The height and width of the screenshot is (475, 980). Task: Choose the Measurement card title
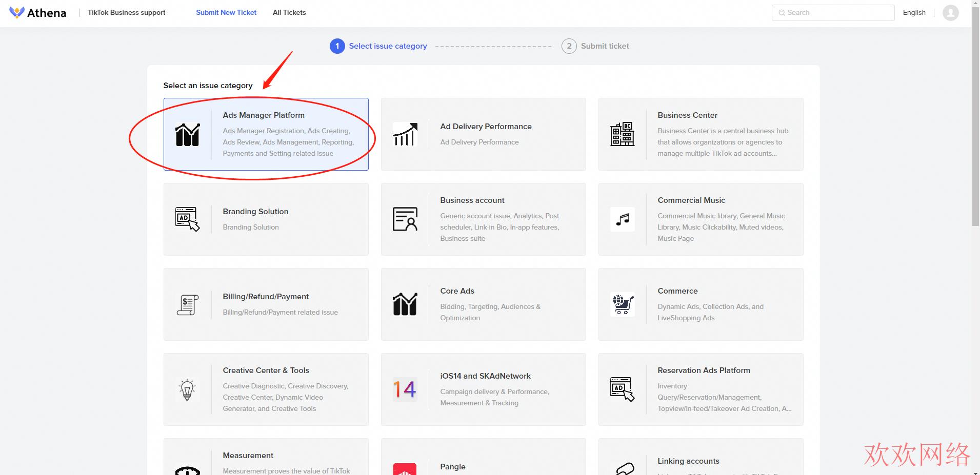(248, 456)
